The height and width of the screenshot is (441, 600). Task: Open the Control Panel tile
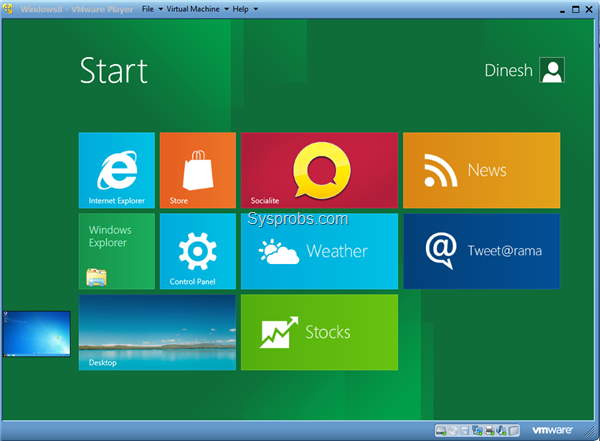coord(198,251)
